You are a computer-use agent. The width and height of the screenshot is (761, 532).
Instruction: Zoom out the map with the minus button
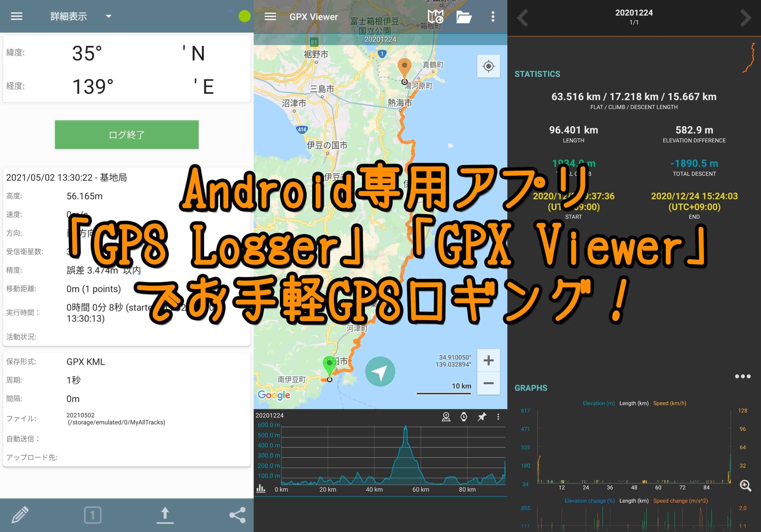point(488,383)
